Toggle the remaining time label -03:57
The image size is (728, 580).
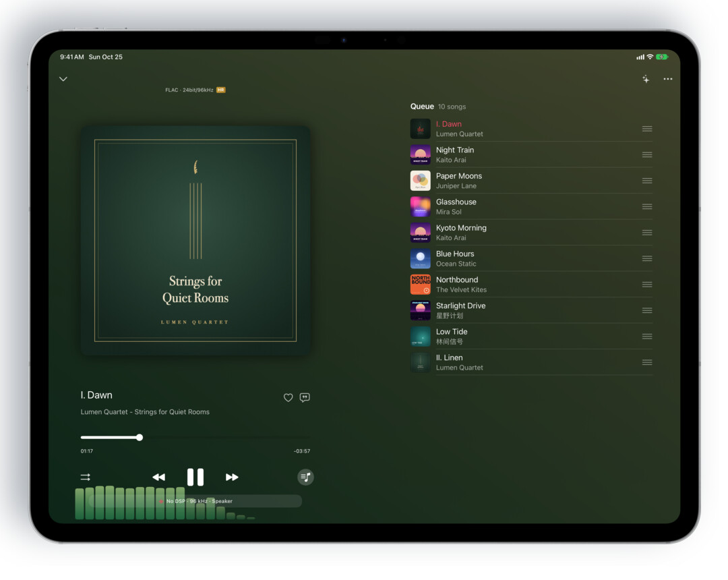(302, 451)
